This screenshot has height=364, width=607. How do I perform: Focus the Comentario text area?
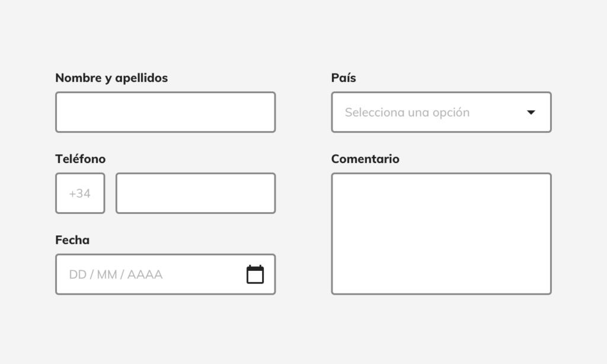[441, 234]
